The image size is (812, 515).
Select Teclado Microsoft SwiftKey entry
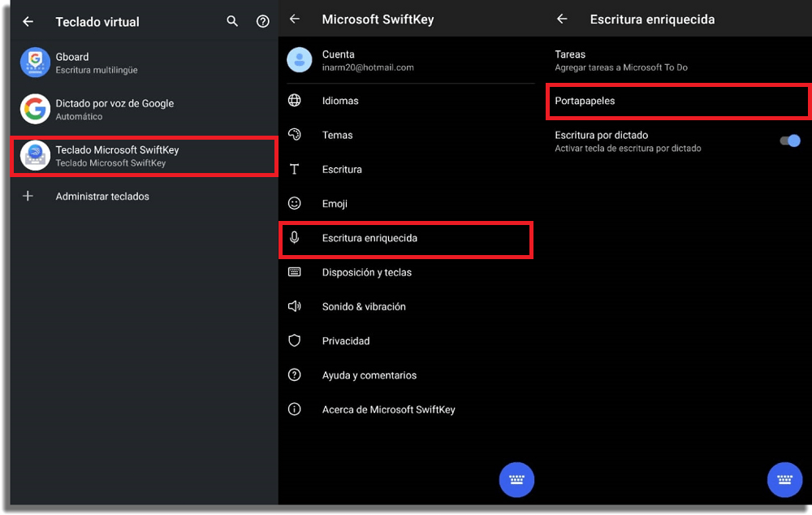click(x=144, y=156)
